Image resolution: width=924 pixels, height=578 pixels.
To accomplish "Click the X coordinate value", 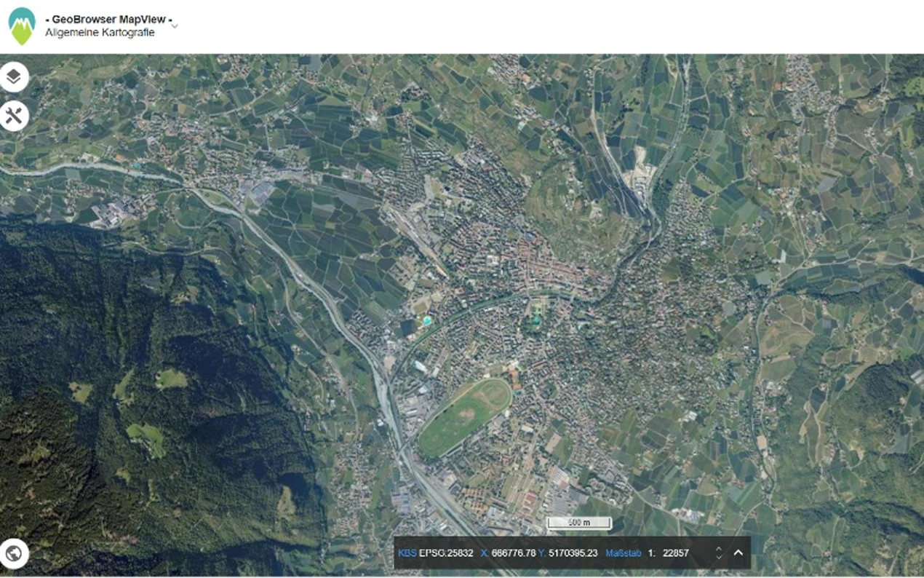I will (508, 553).
